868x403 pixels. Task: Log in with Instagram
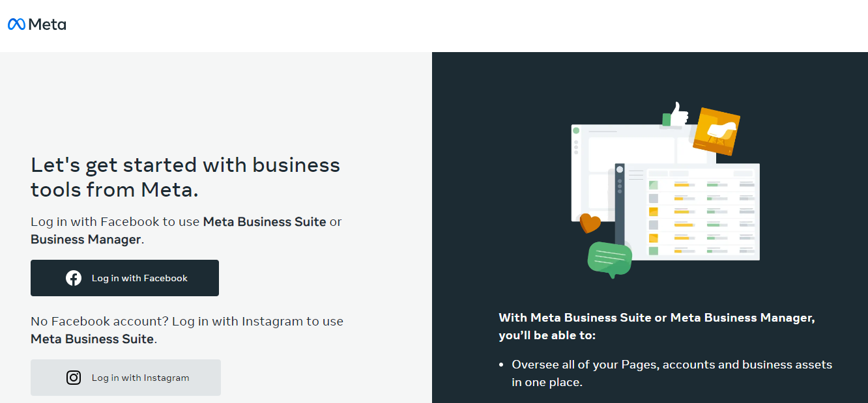coord(125,377)
